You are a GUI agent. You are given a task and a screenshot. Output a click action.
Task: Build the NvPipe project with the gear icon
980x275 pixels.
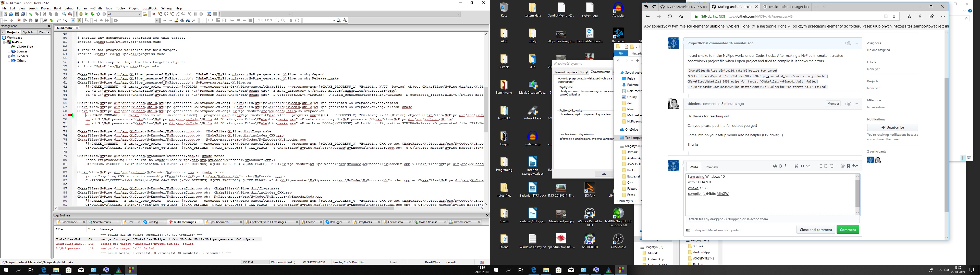point(81,15)
